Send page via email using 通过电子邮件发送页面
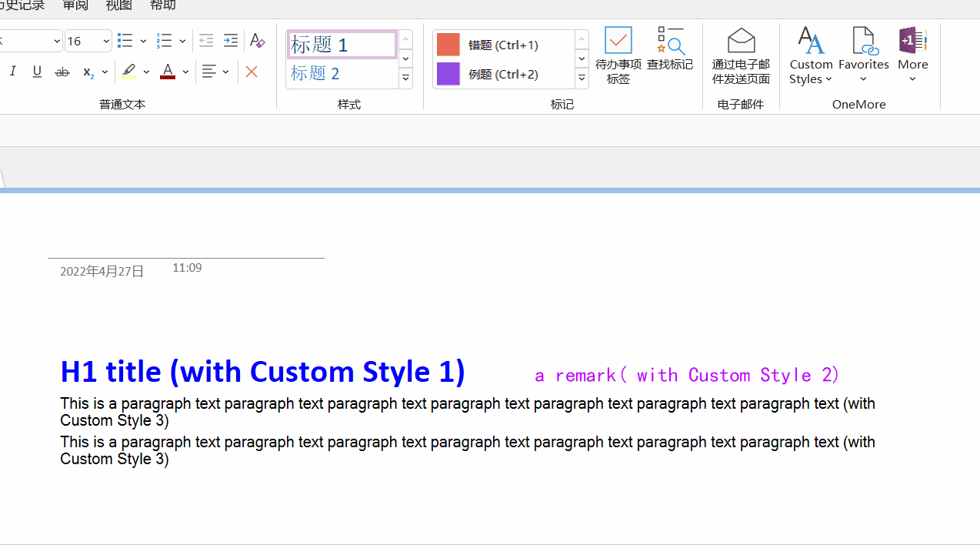Image resolution: width=980 pixels, height=545 pixels. [x=741, y=54]
